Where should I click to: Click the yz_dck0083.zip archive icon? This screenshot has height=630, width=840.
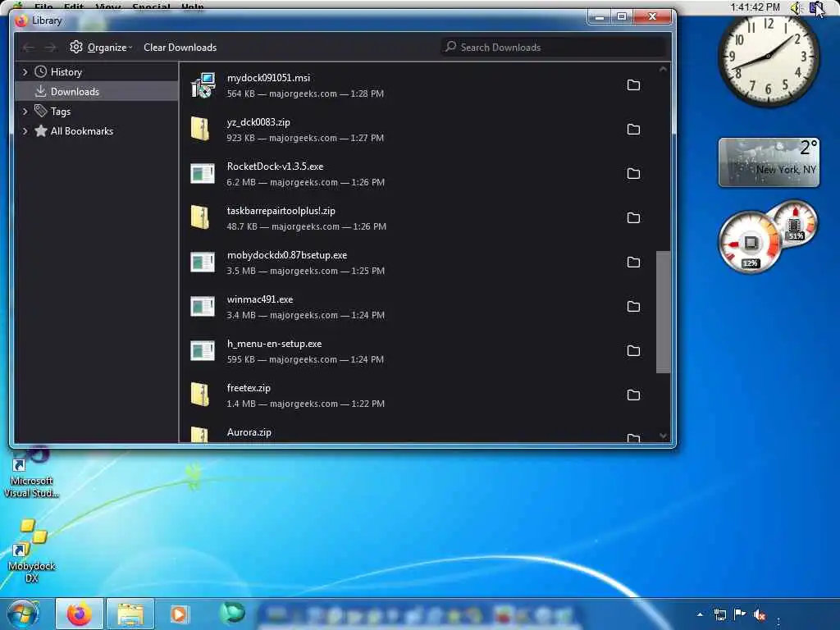click(200, 129)
